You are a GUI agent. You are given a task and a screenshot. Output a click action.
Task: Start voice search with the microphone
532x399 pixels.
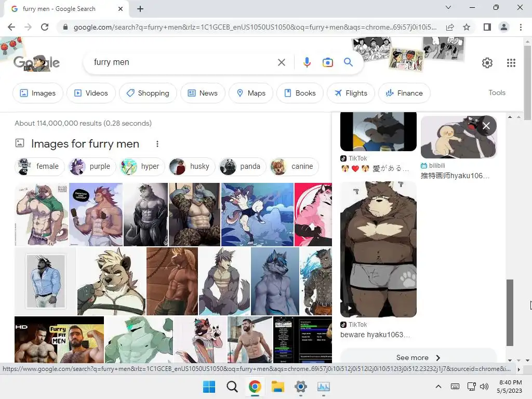[307, 62]
